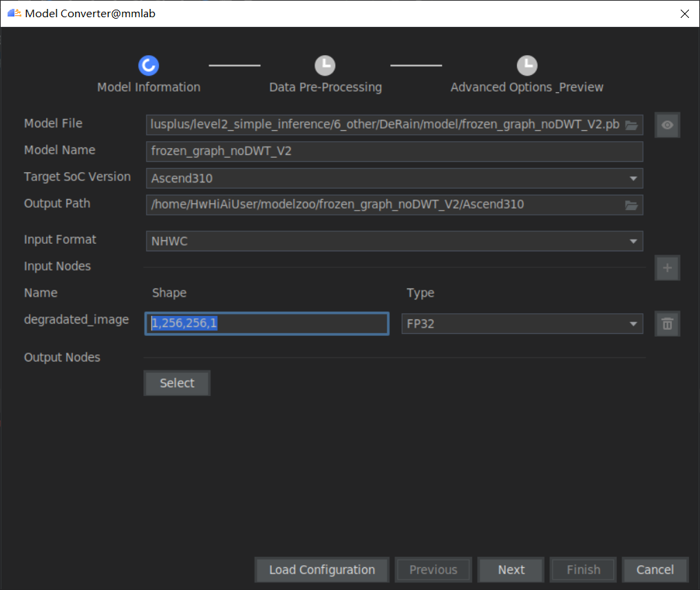The image size is (700, 590).
Task: Click Load Configuration button
Action: [322, 570]
